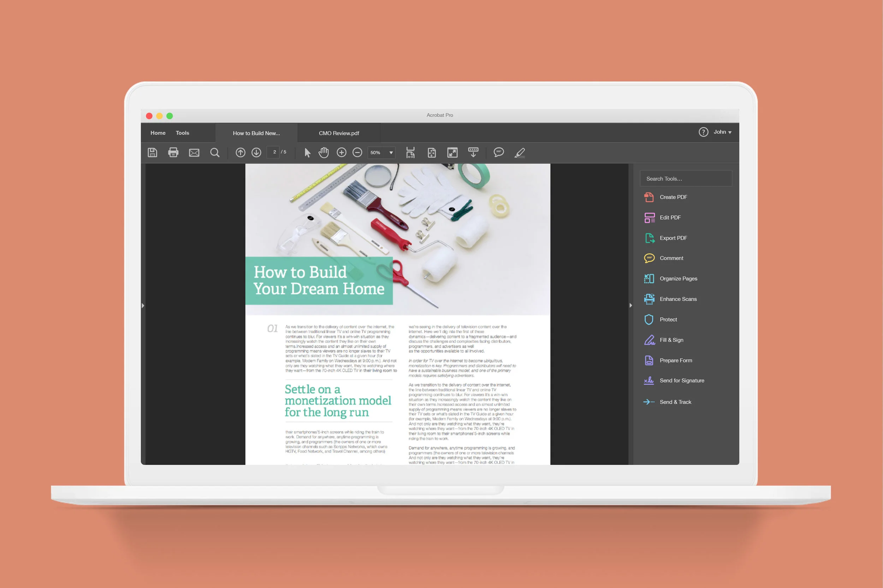Viewport: 883px width, 588px height.
Task: Click the Save file icon
Action: [152, 152]
